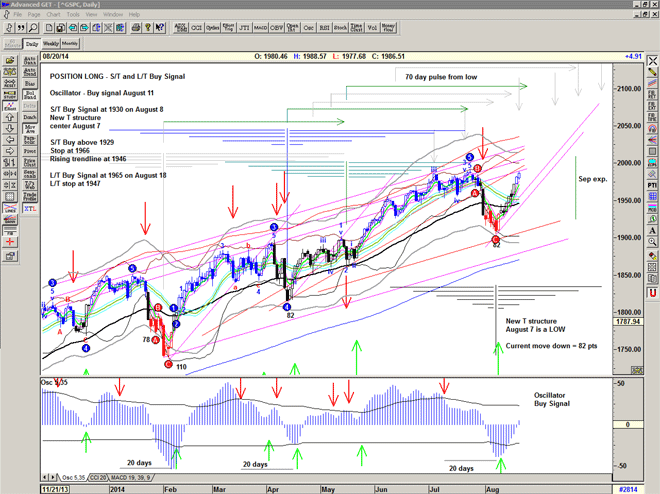The width and height of the screenshot is (660, 494).
Task: Select the PTI button on right sidebar
Action: (651, 184)
